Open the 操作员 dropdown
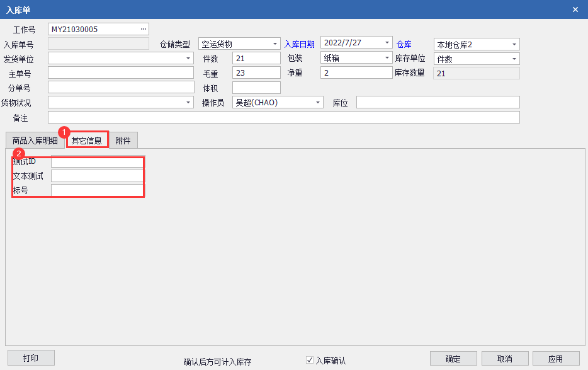This screenshot has height=370, width=588. [x=318, y=102]
